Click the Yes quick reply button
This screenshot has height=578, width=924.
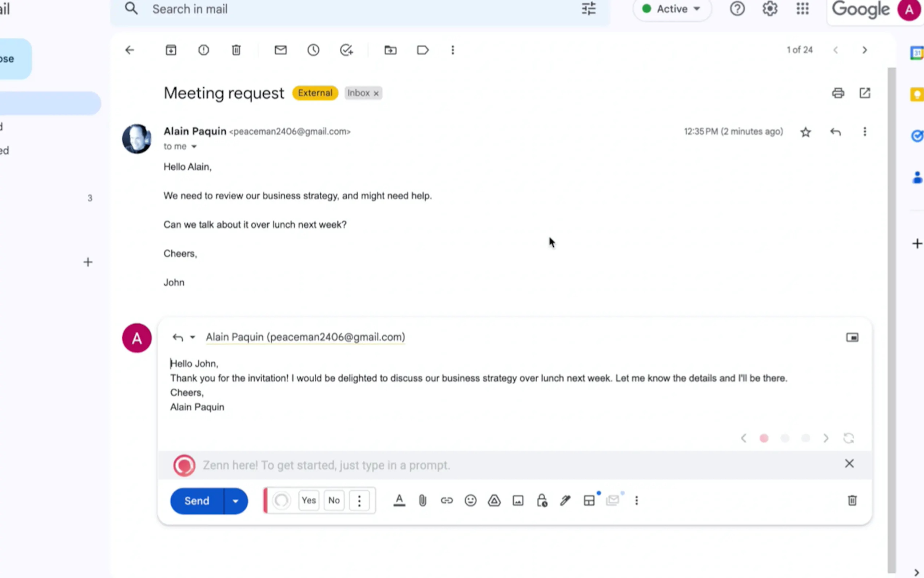tap(308, 500)
